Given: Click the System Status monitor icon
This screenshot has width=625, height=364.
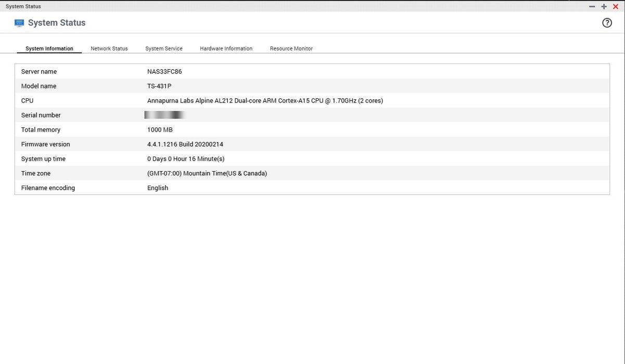Looking at the screenshot, I should (x=20, y=23).
